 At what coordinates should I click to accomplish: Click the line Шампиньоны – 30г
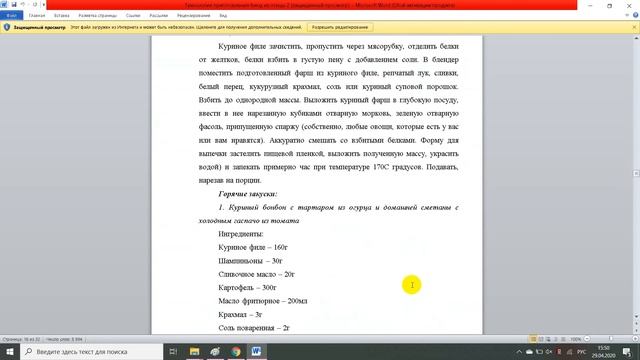250,261
